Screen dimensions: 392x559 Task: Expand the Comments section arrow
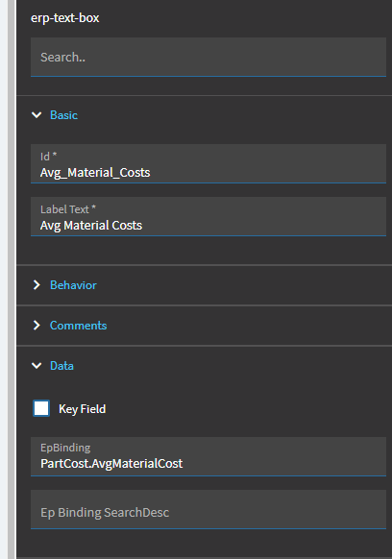click(x=37, y=326)
